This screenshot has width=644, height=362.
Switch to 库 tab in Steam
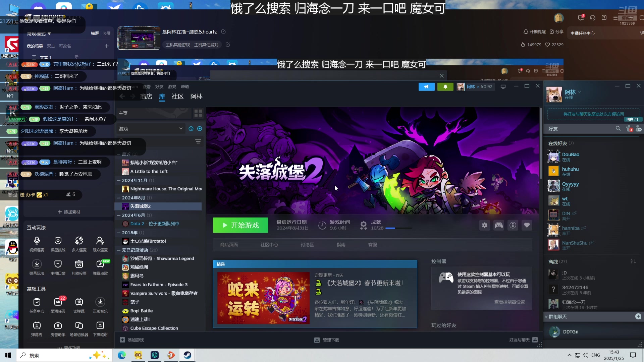(x=162, y=97)
